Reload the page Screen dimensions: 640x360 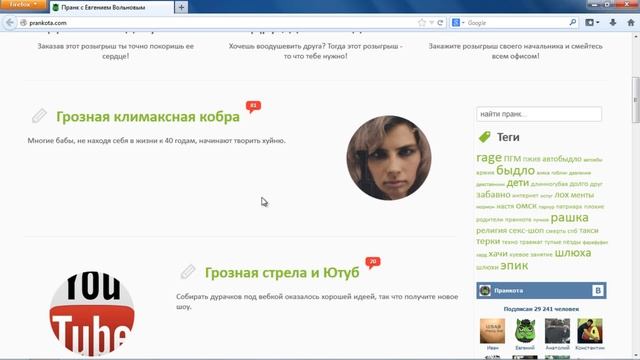coord(440,23)
